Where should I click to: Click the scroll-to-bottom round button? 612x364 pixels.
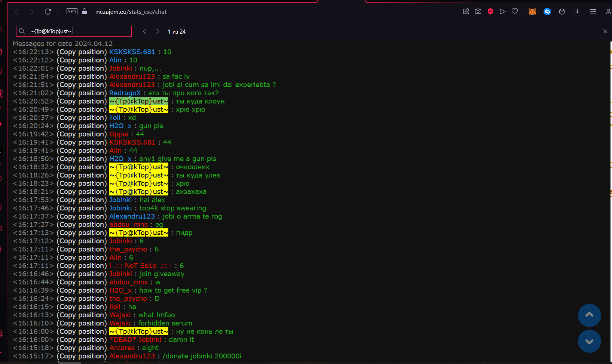point(589,341)
